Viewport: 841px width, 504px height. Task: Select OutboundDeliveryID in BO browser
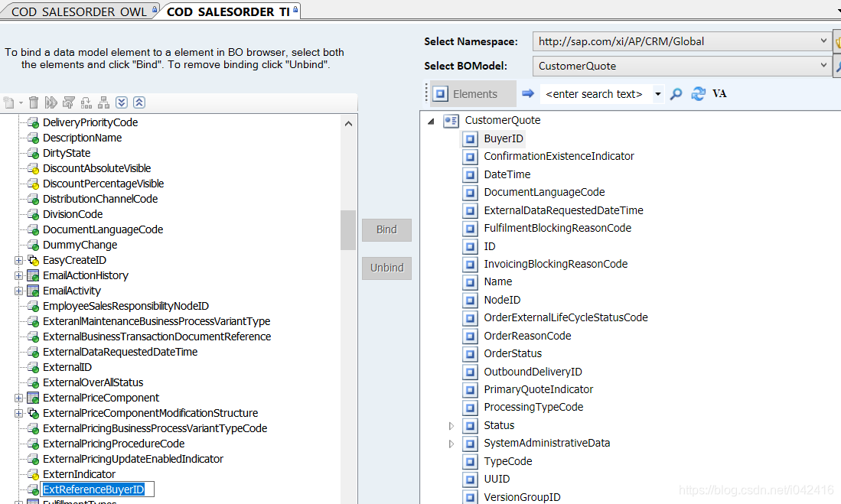point(533,372)
